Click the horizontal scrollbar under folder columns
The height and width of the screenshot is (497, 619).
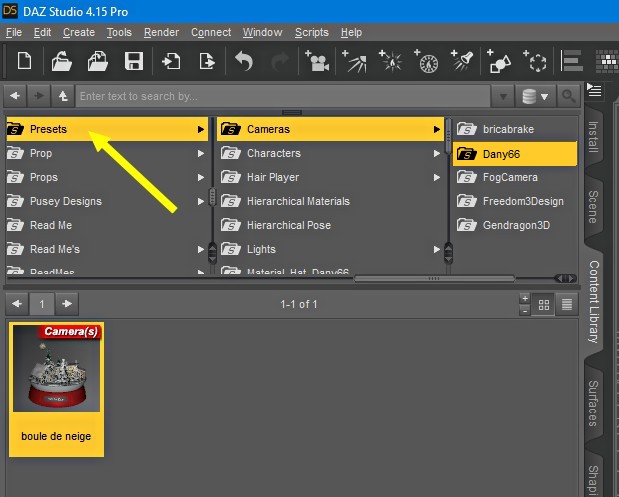click(x=434, y=279)
